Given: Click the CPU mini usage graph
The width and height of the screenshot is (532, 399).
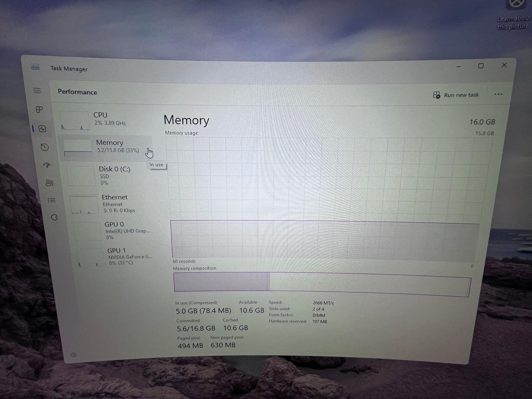Looking at the screenshot, I should coord(74,121).
